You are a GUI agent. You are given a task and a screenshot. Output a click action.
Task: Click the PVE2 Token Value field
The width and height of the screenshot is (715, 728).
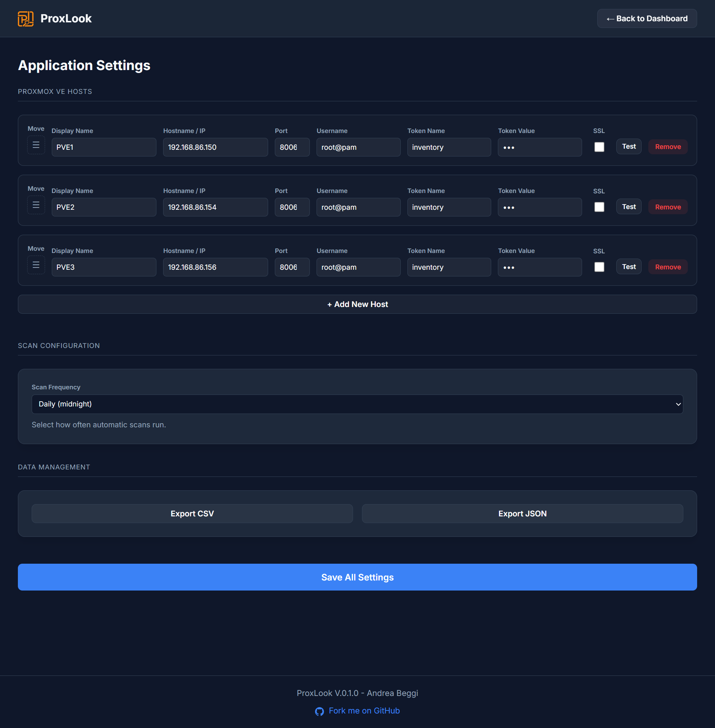(x=539, y=208)
